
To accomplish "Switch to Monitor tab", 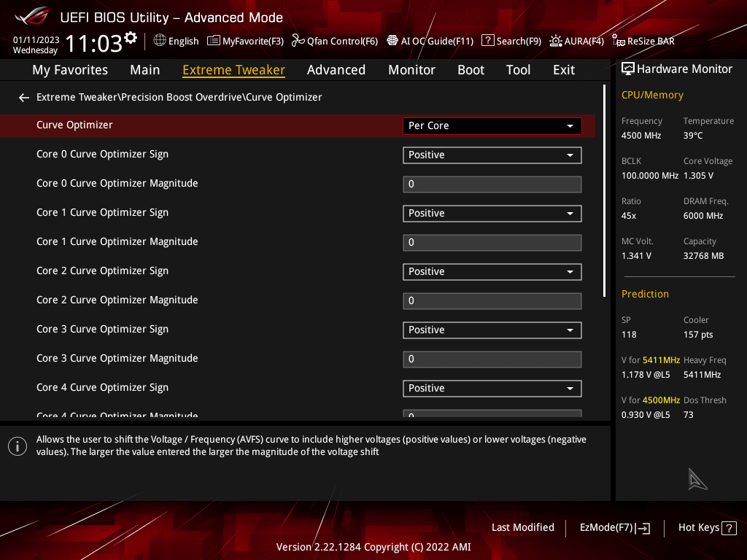I will coord(411,70).
